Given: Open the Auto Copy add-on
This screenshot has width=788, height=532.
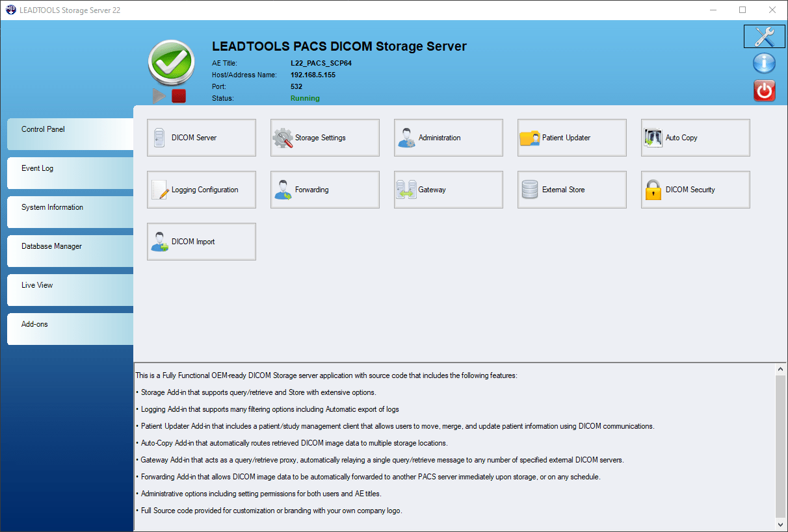Looking at the screenshot, I should point(695,137).
